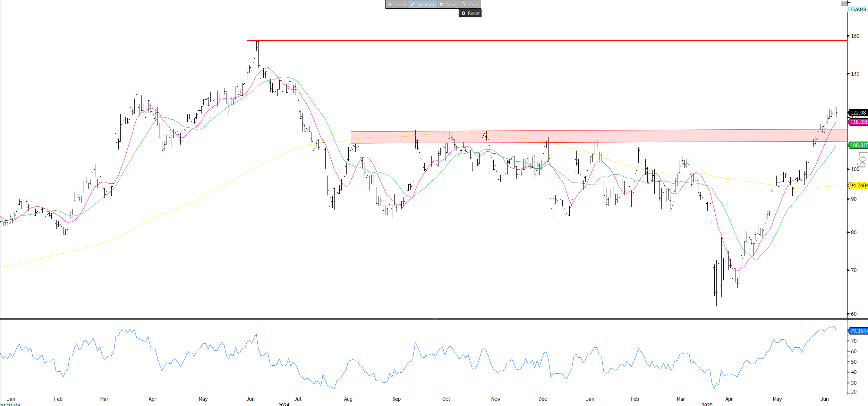The width and height of the screenshot is (868, 406).
Task: Click the Jun 2025 month label on axis
Action: pos(824,399)
